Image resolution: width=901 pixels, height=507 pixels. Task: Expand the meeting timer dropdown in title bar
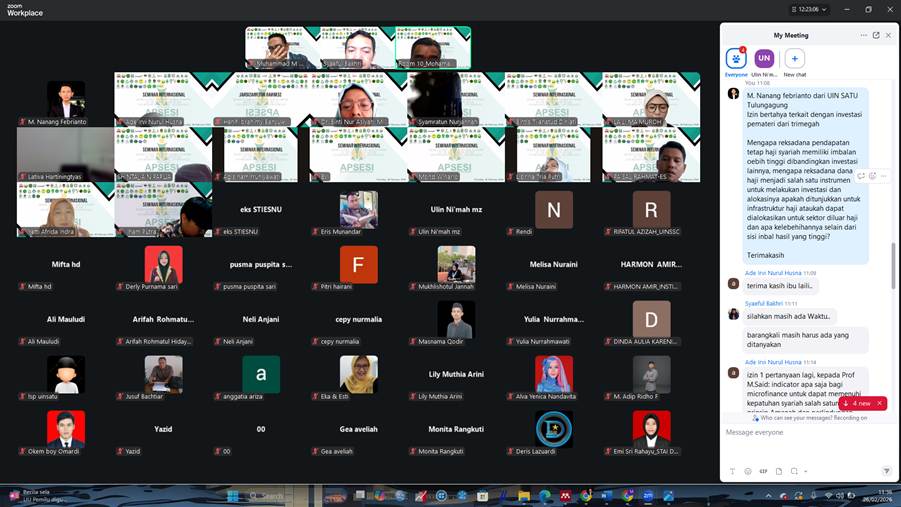coord(825,9)
